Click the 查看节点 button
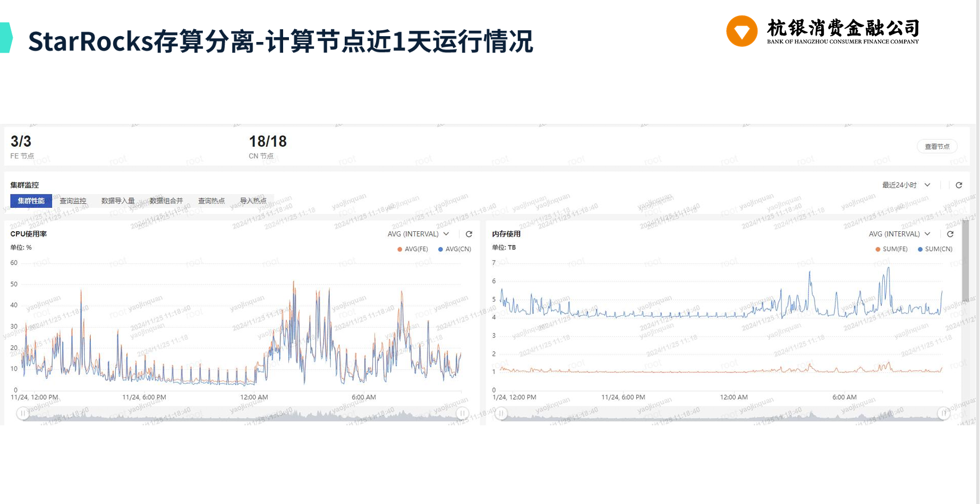This screenshot has width=980, height=504. click(937, 147)
